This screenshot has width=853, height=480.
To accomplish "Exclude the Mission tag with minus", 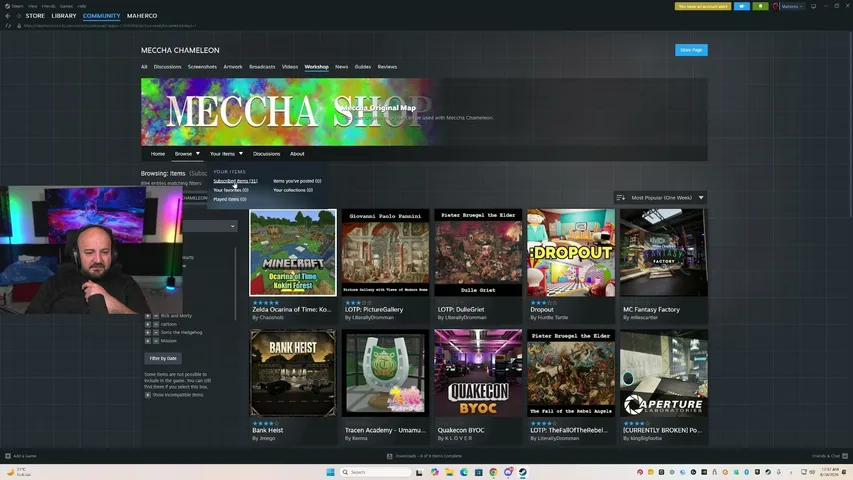I will (x=156, y=341).
